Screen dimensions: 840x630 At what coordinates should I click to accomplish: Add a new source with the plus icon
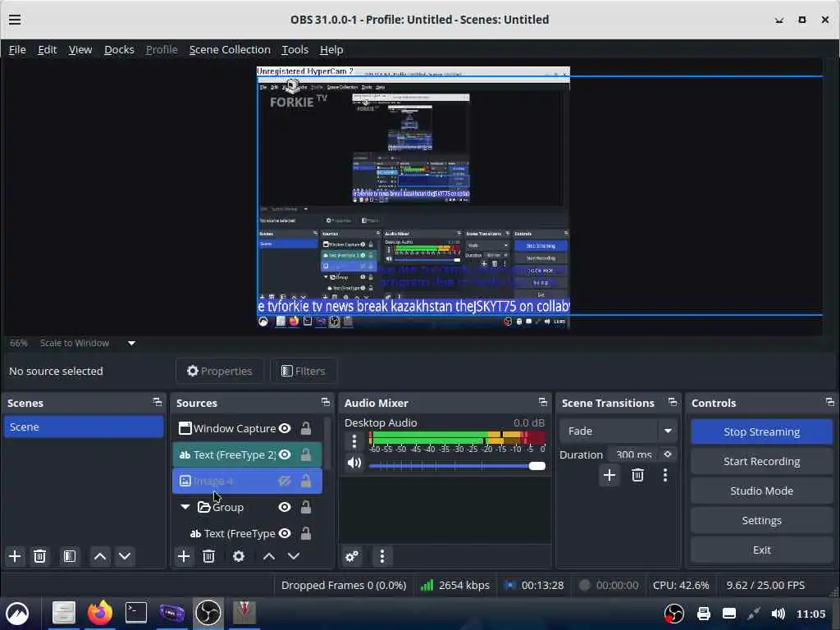point(184,556)
